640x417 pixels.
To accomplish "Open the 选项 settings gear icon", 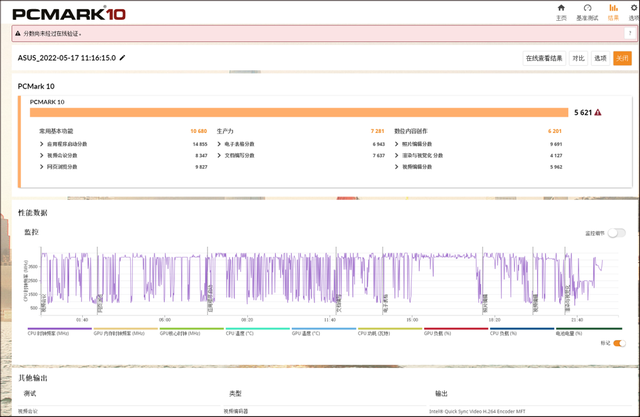I will (633, 10).
